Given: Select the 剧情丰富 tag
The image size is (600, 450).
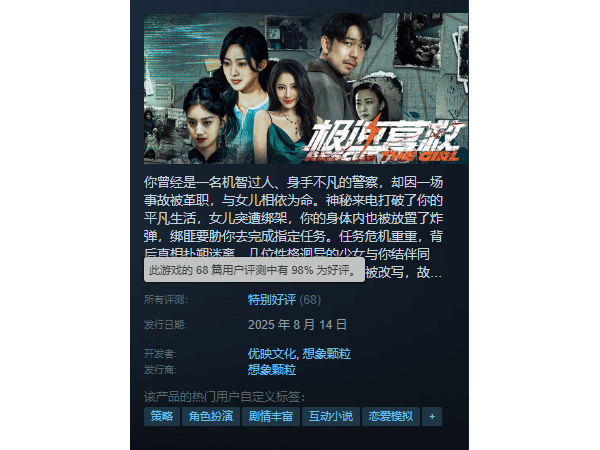Looking at the screenshot, I should 271,416.
